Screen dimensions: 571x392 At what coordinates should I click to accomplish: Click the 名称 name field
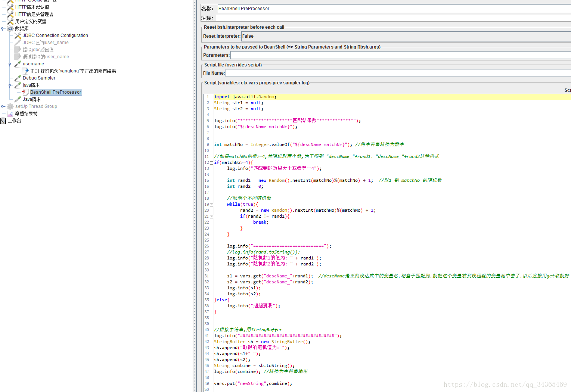[394, 8]
